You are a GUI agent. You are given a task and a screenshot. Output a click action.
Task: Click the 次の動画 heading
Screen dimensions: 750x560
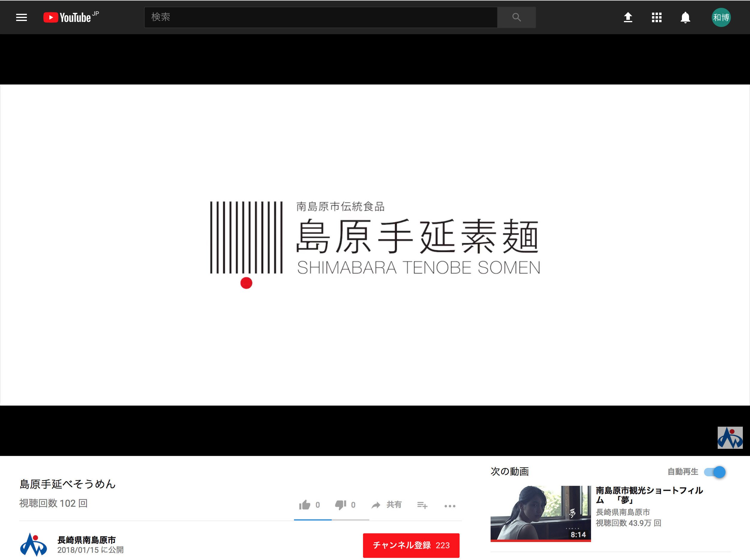510,472
